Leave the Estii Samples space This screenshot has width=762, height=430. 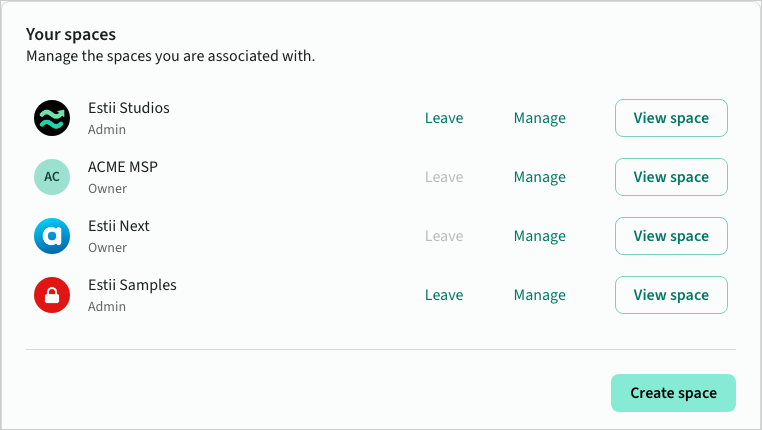click(x=444, y=295)
